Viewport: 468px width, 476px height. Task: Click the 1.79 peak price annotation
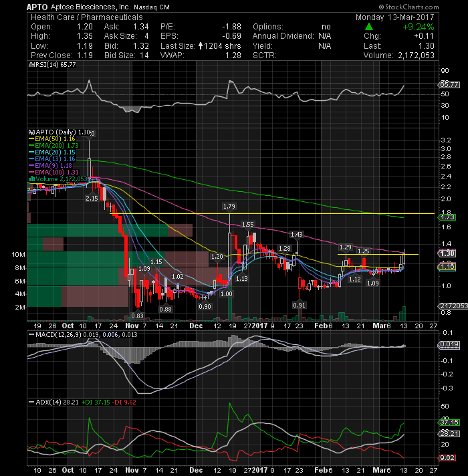pos(229,207)
